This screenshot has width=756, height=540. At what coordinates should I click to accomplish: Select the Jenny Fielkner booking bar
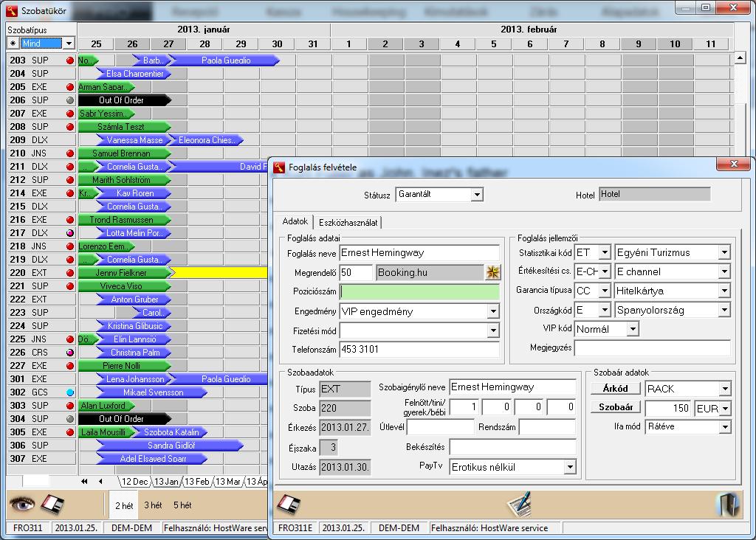pyautogui.click(x=125, y=273)
